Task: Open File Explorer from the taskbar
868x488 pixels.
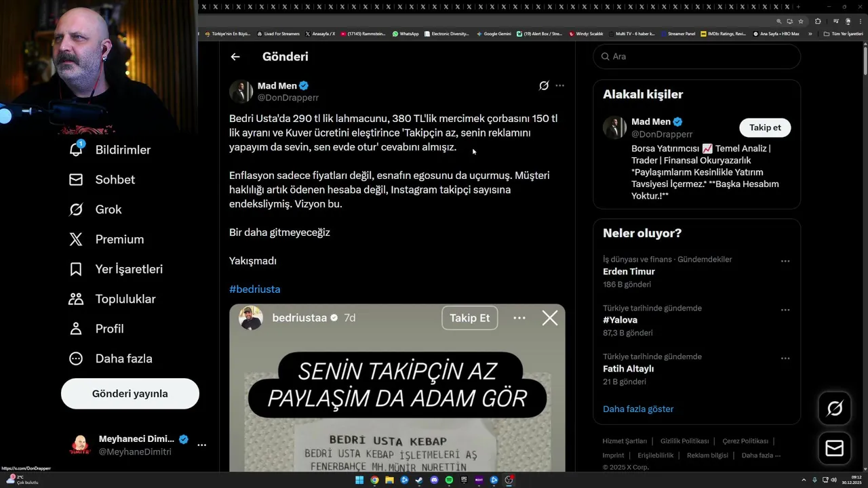Action: (389, 480)
